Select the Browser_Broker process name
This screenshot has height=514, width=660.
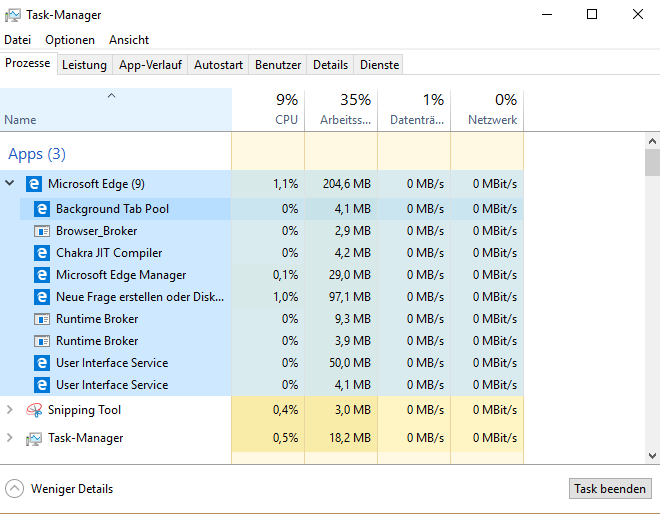(97, 231)
